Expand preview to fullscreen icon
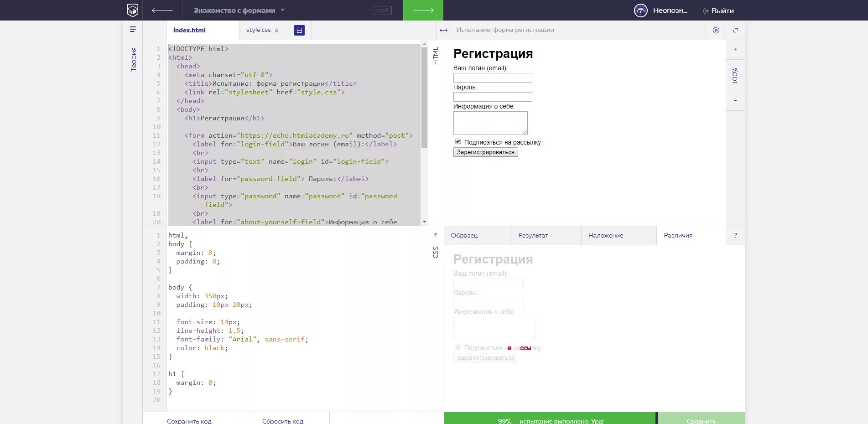Screen dimensions: 868x424 click(735, 30)
